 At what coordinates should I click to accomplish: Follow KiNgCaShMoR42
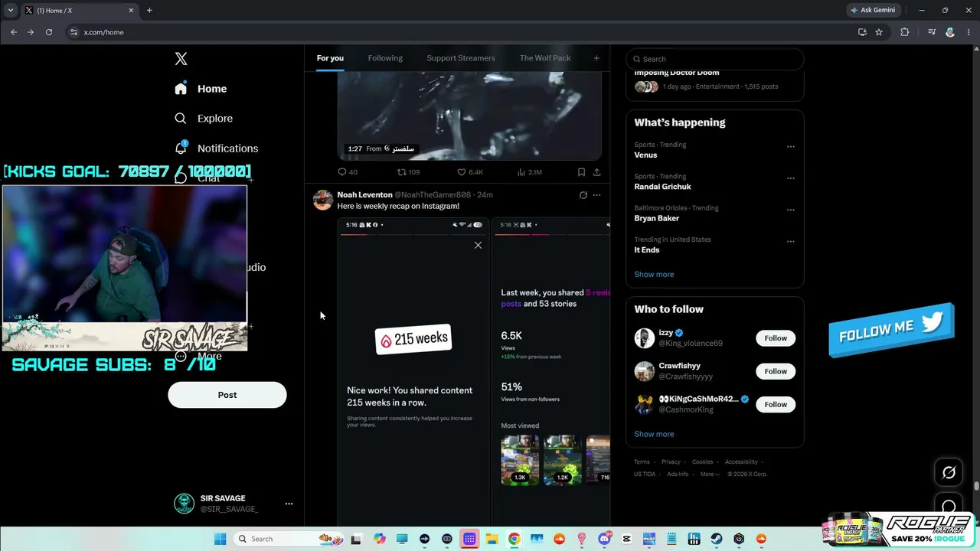[x=776, y=404]
